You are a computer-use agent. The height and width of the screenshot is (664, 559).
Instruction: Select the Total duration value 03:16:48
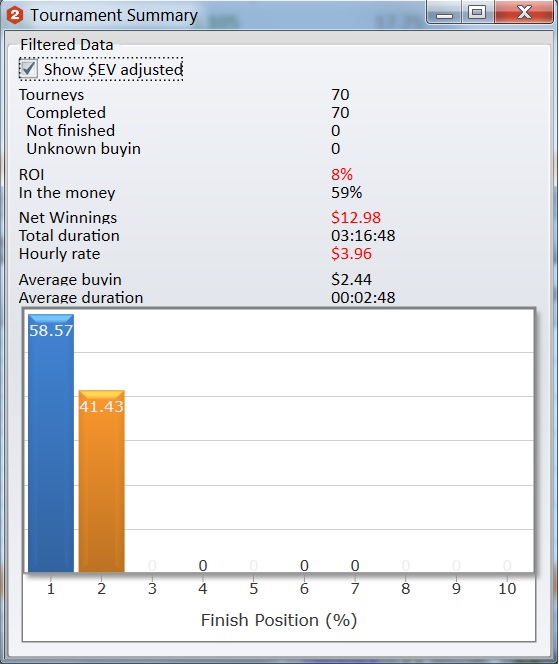[363, 235]
